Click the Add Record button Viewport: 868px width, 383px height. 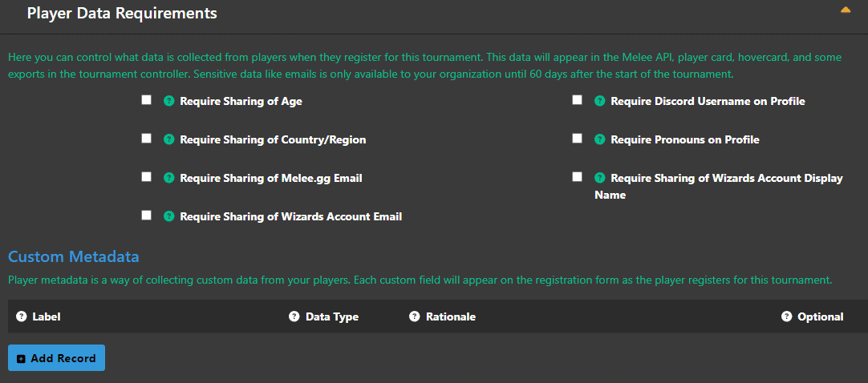(x=56, y=358)
